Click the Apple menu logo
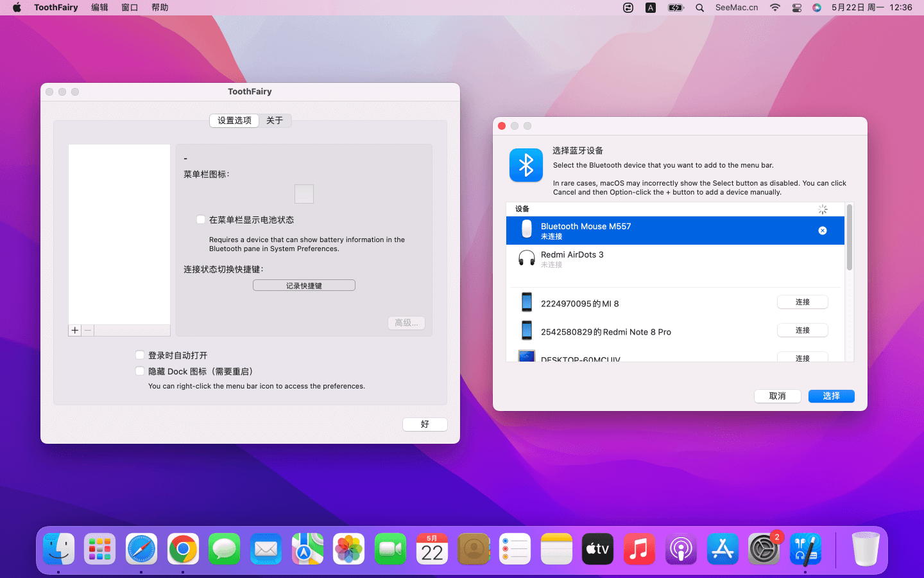 pos(17,8)
